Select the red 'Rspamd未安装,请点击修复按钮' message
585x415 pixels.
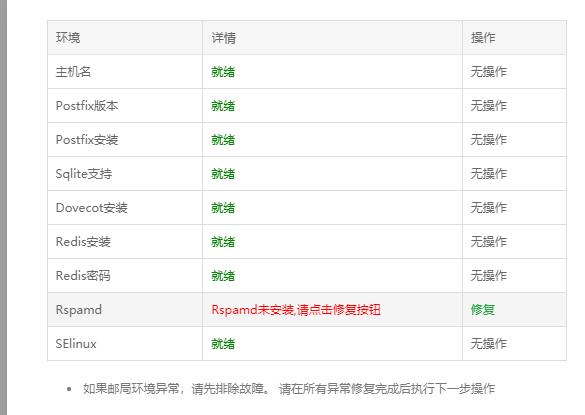click(x=296, y=309)
